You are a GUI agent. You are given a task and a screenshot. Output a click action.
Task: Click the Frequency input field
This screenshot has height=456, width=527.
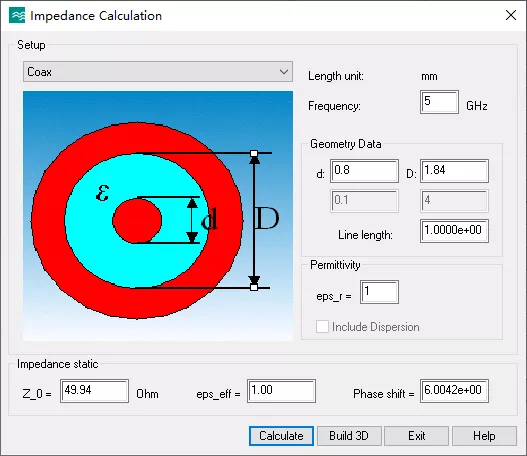click(439, 102)
